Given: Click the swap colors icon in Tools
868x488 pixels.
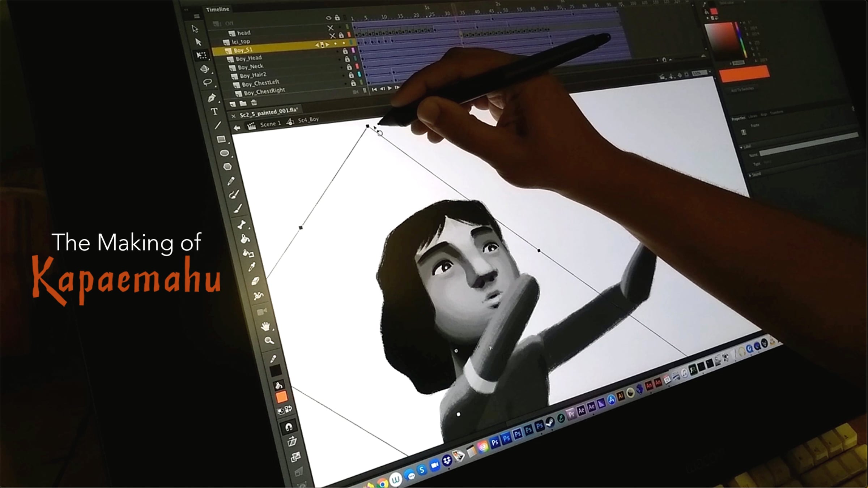Looking at the screenshot, I should (288, 409).
